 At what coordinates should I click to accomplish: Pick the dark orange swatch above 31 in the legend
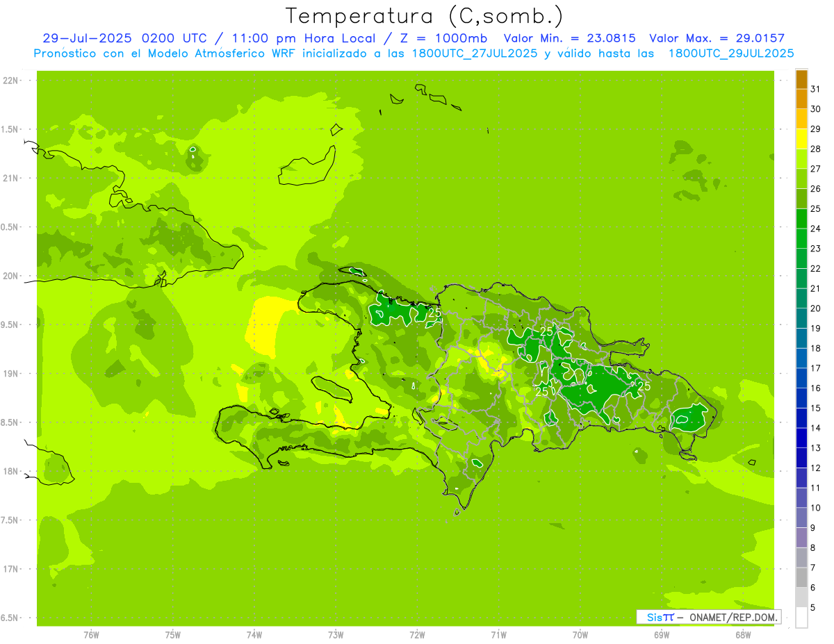coord(801,79)
